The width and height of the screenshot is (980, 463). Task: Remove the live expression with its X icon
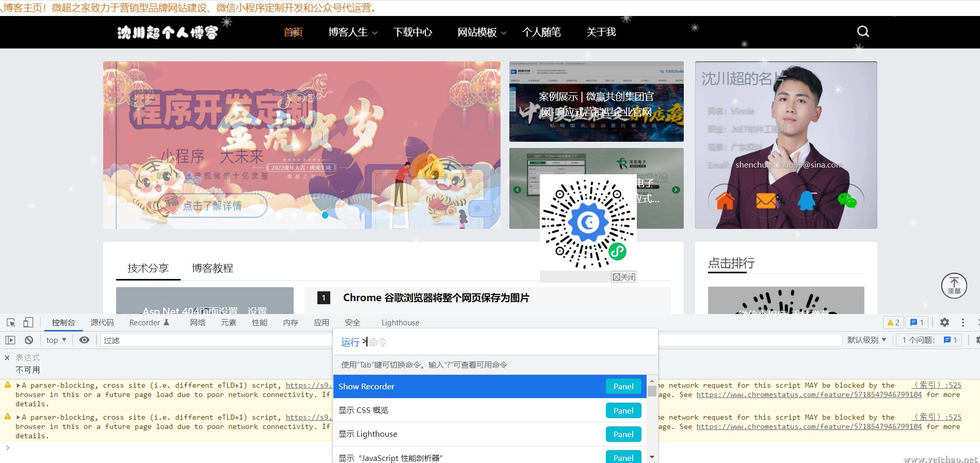pos(7,357)
